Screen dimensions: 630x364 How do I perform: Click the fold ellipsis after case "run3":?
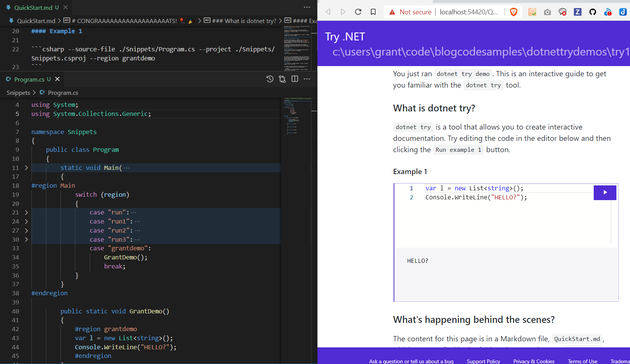click(138, 239)
